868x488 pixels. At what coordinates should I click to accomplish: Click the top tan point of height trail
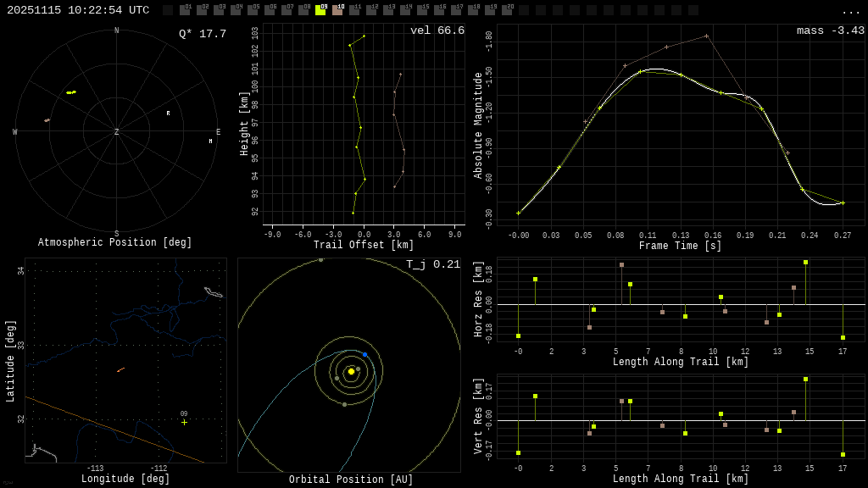click(x=400, y=75)
